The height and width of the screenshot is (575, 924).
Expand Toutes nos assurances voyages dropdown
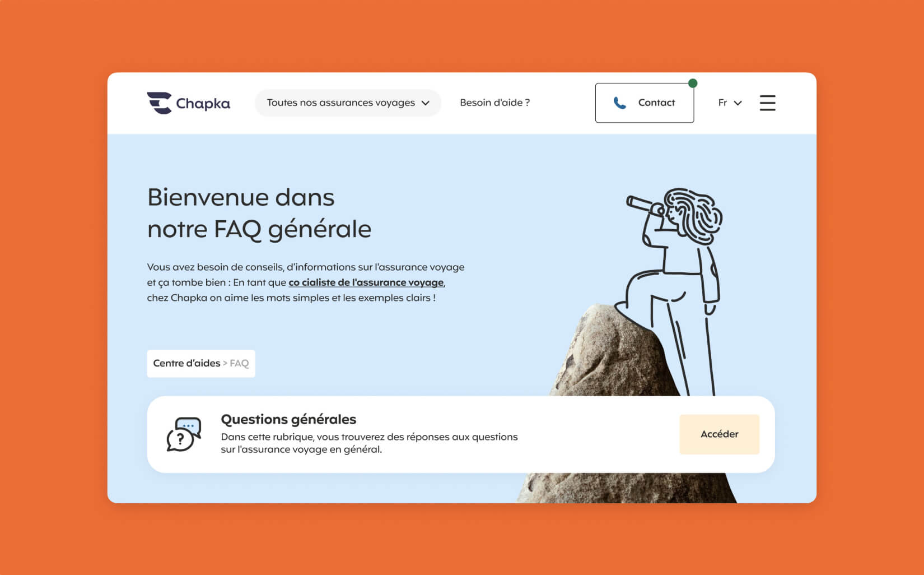coord(348,103)
